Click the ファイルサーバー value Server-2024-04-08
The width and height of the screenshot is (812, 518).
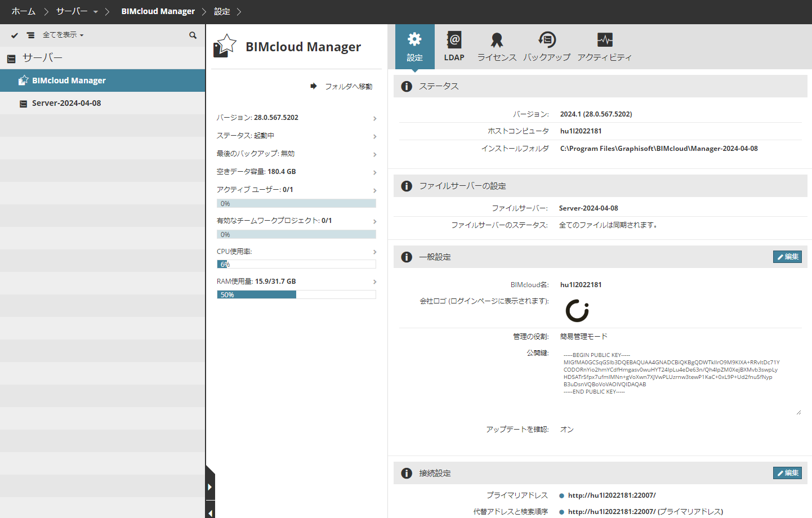tap(588, 208)
